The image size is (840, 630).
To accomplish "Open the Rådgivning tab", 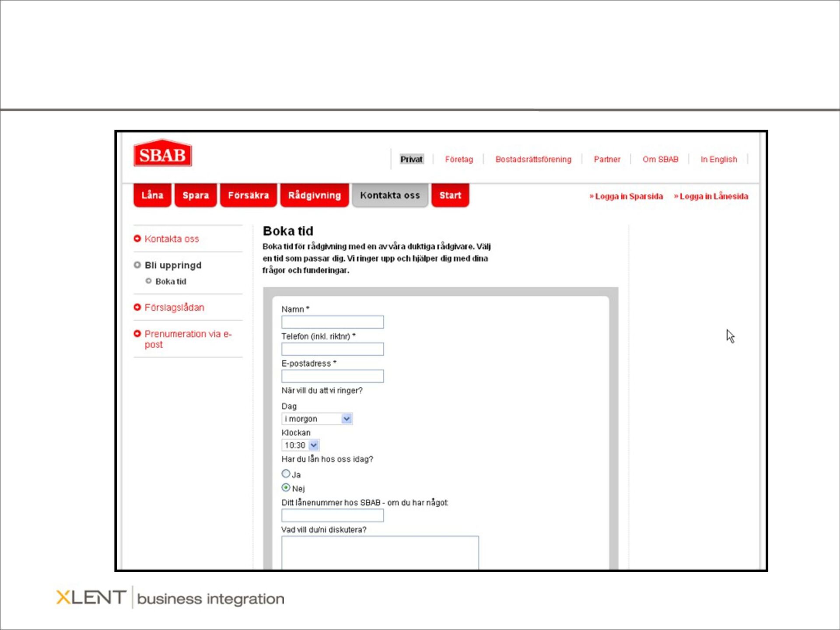I will coord(315,195).
